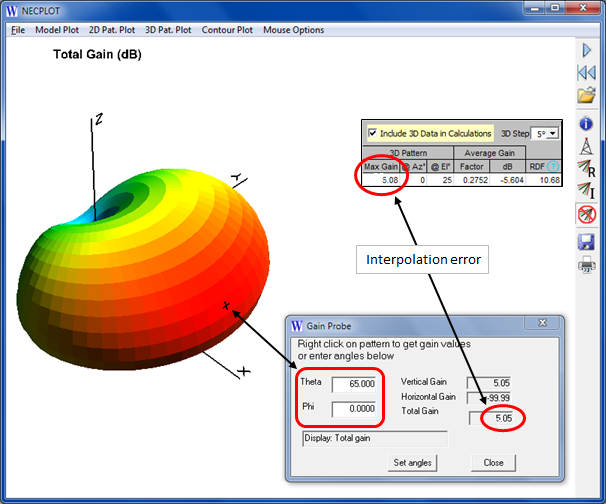
Task: Click the RDF help question mark
Action: (x=553, y=166)
